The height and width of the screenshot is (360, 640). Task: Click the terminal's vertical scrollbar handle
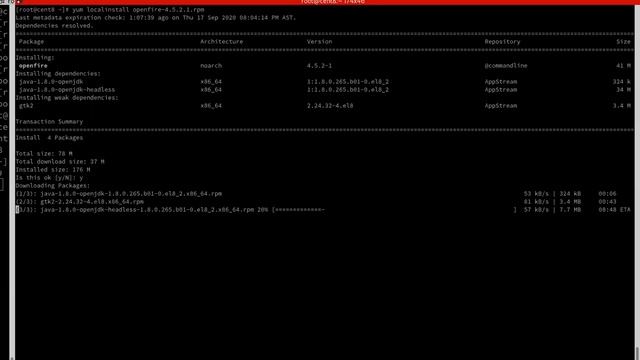tap(637, 353)
